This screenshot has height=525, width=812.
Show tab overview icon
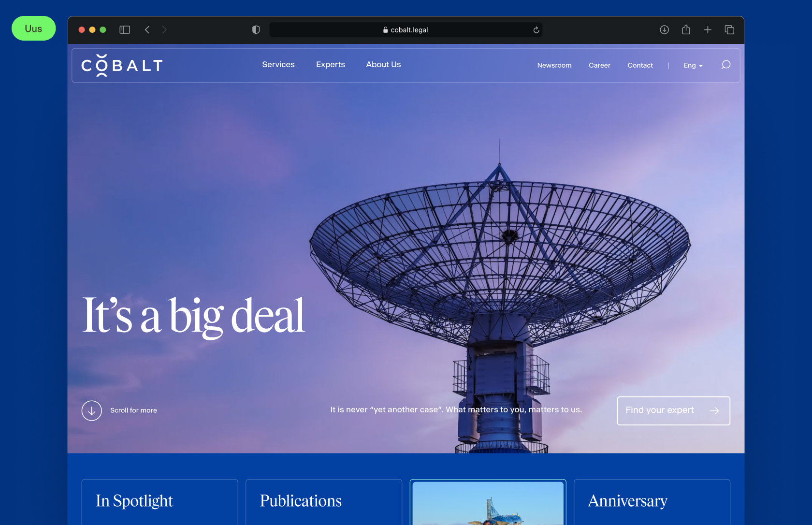pyautogui.click(x=729, y=30)
